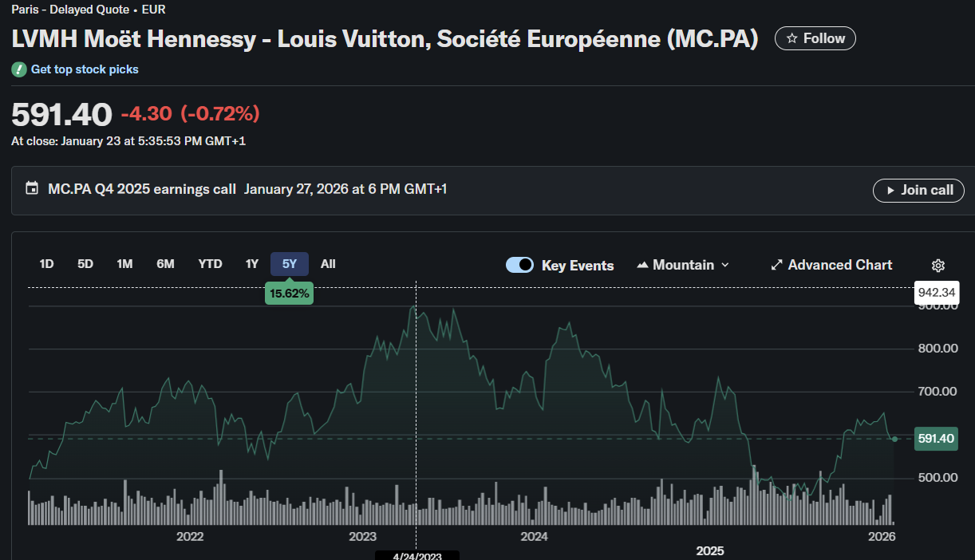The image size is (975, 560).
Task: Select the YTD time range tab
Action: click(210, 263)
